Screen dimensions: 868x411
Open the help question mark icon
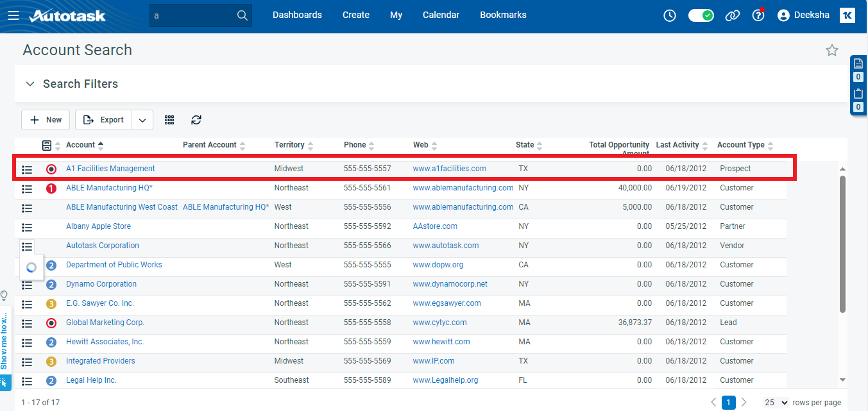758,15
